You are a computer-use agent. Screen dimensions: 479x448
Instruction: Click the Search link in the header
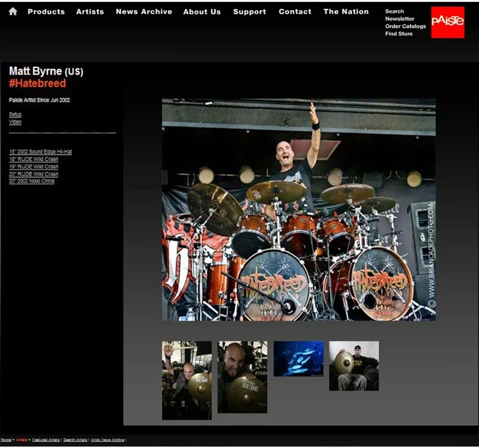click(x=394, y=11)
